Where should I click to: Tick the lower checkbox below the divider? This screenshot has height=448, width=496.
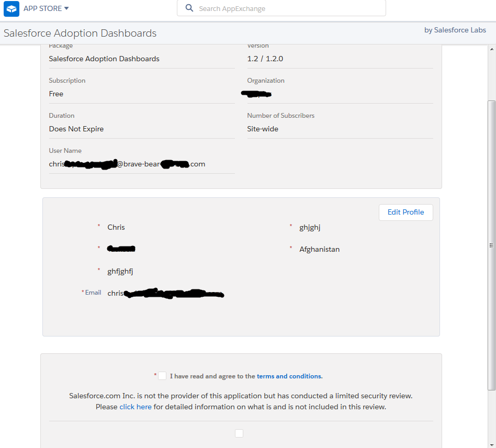click(239, 433)
